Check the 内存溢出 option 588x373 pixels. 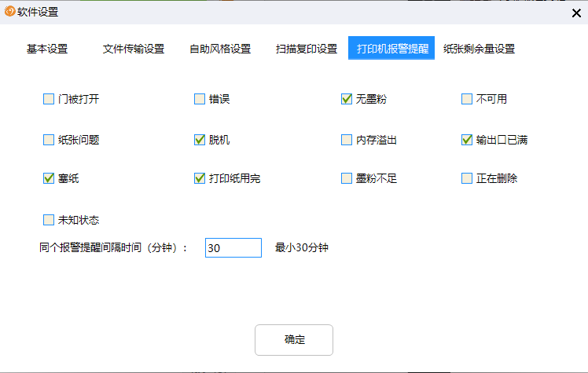[347, 140]
